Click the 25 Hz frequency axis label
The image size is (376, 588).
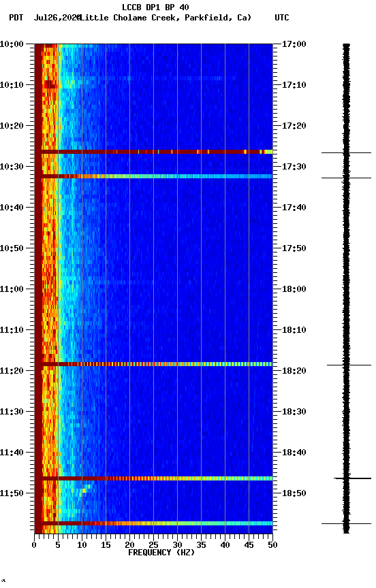(153, 545)
